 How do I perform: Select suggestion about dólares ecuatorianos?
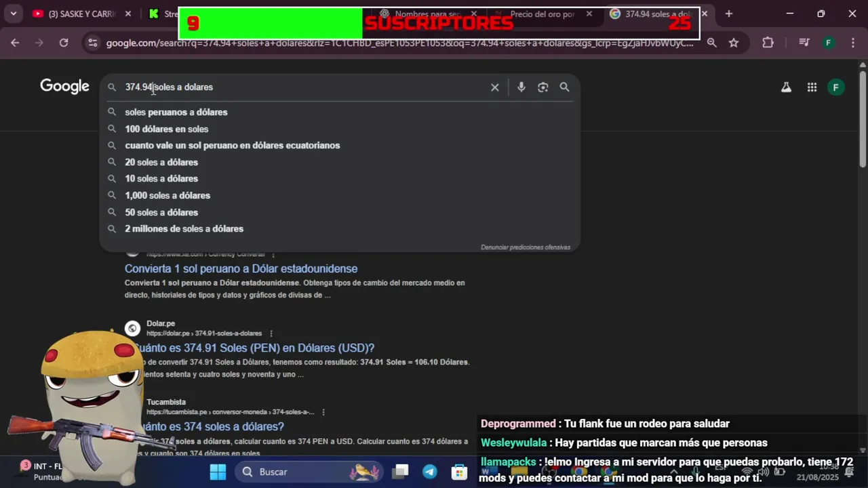point(339,145)
